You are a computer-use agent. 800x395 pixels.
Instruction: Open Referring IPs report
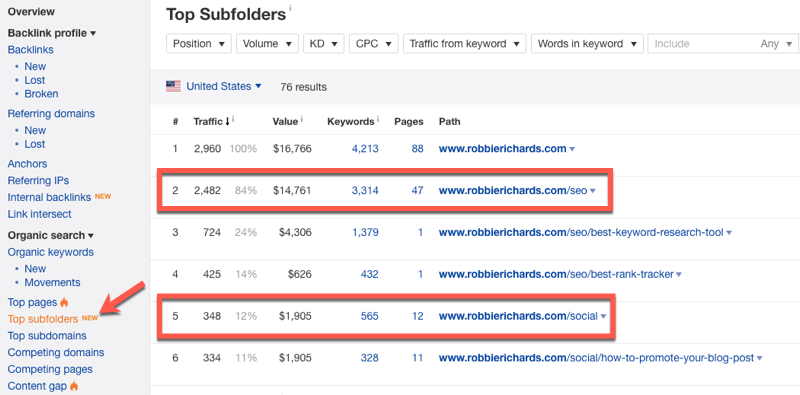[x=38, y=181]
